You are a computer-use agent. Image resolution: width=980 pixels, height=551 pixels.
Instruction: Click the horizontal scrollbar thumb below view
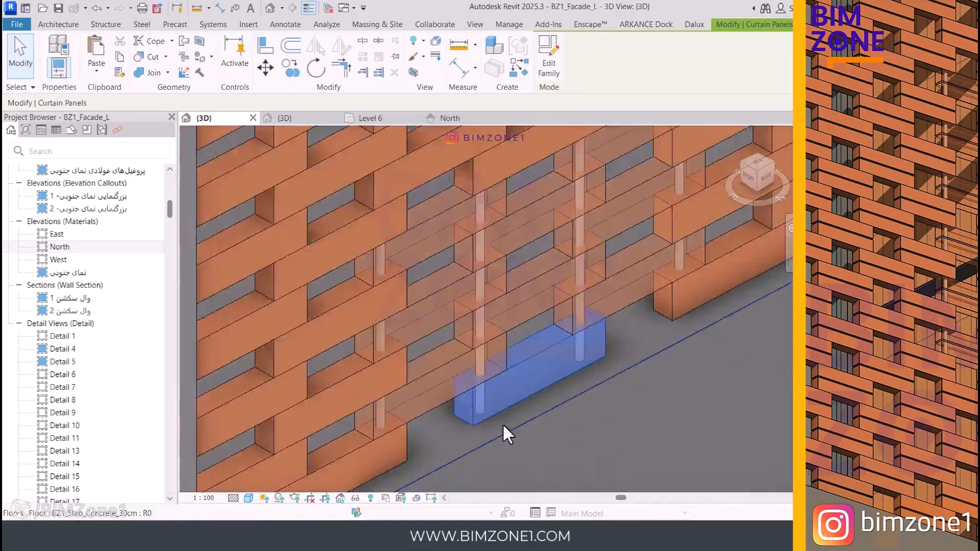[x=621, y=497]
